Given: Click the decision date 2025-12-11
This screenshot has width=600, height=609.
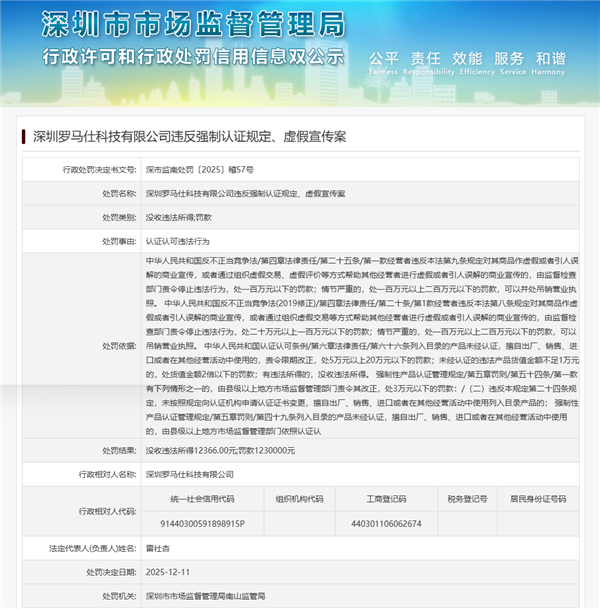Looking at the screenshot, I should [x=169, y=572].
